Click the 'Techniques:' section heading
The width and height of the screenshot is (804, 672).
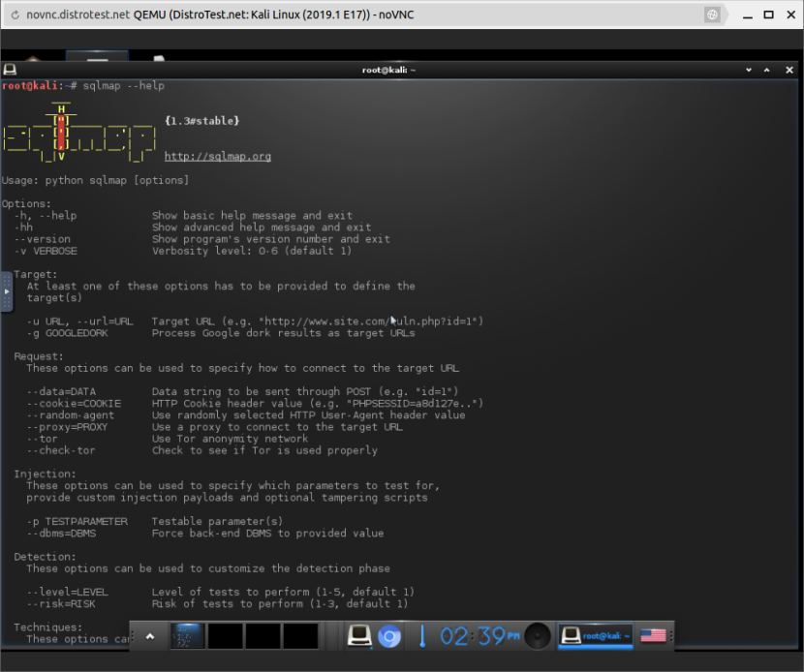point(47,627)
